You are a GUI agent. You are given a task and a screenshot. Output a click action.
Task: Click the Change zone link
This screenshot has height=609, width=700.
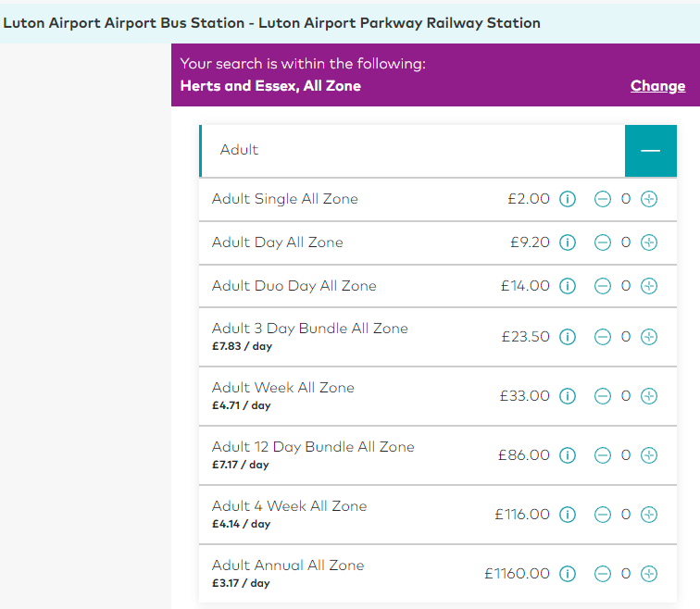[x=657, y=86]
